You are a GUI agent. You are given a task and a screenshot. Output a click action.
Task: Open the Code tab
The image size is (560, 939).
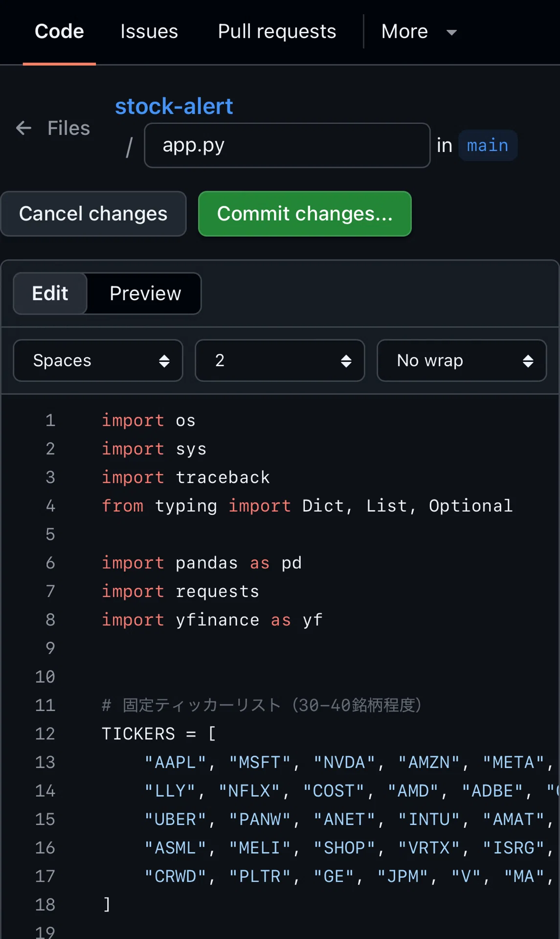point(59,31)
